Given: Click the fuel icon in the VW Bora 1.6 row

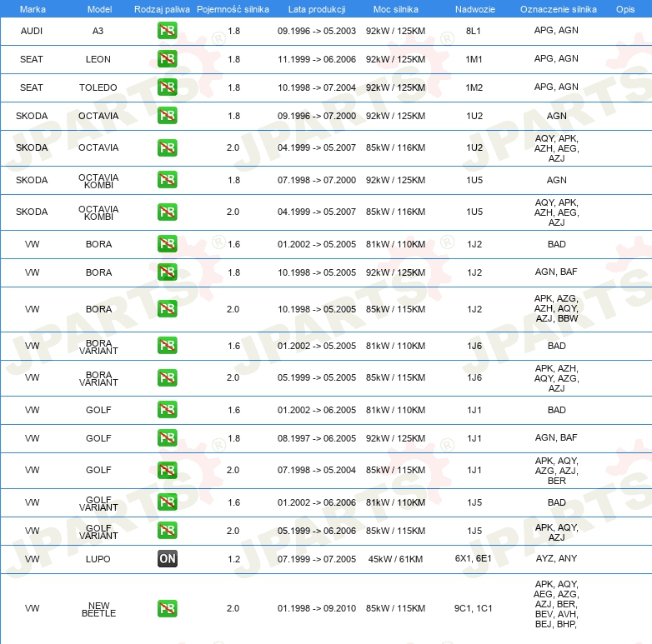Looking at the screenshot, I should pyautogui.click(x=167, y=244).
